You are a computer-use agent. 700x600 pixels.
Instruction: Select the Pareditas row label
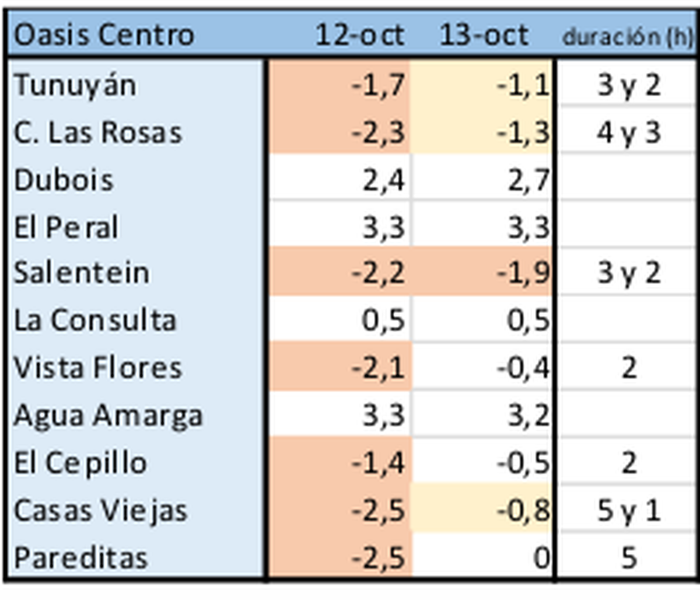click(80, 557)
